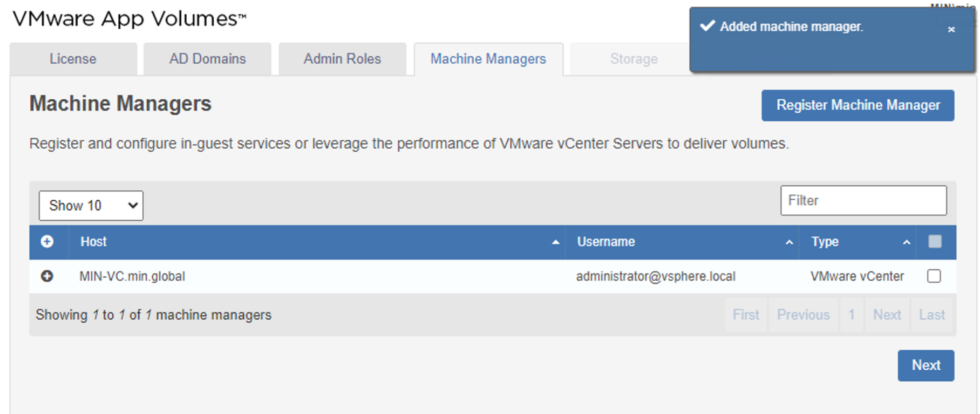Sort table by Username column arrow
Viewport: 980px width, 414px height.
[789, 242]
